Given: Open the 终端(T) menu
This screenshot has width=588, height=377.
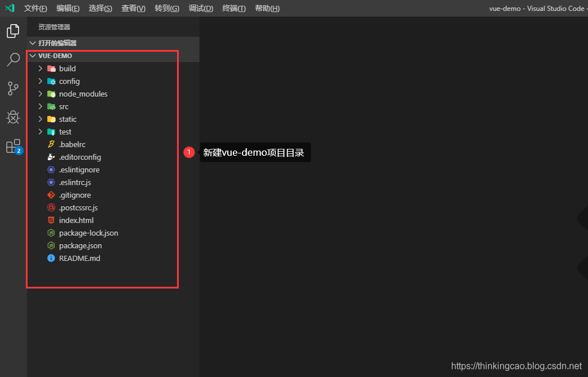Looking at the screenshot, I should tap(234, 8).
